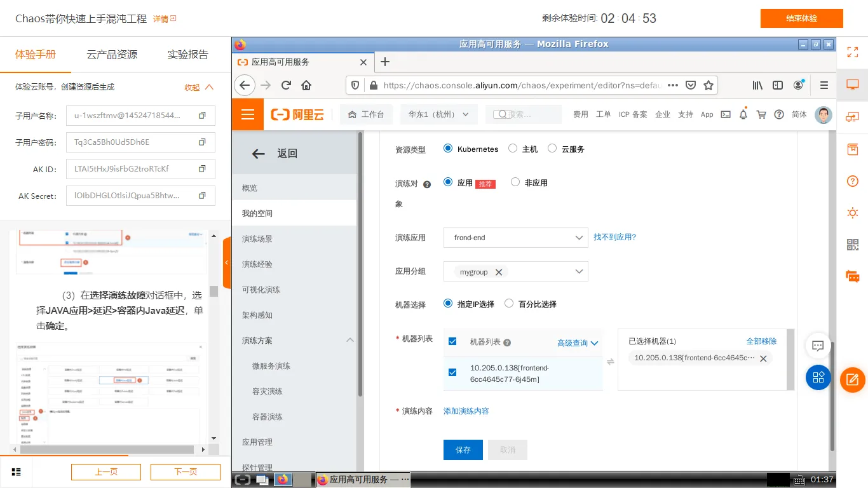Viewport: 868px width, 488px height.
Task: Remove mygroup tag from 应用分组
Action: click(499, 272)
